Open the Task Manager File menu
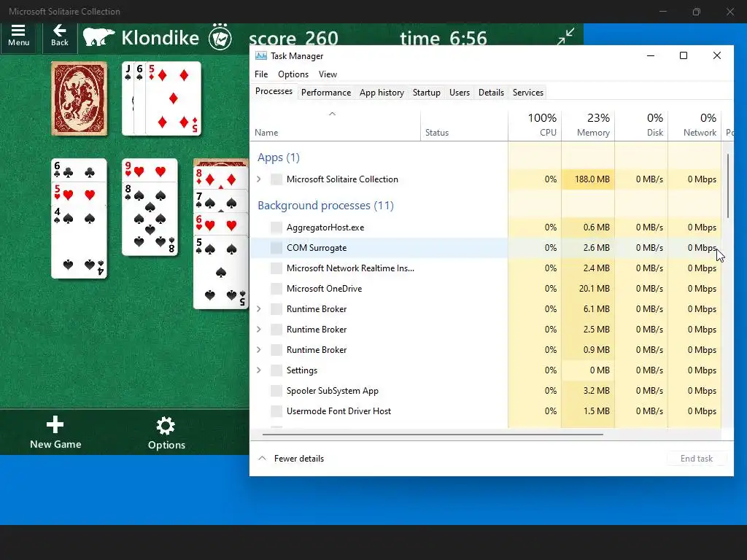747x560 pixels. [x=261, y=74]
